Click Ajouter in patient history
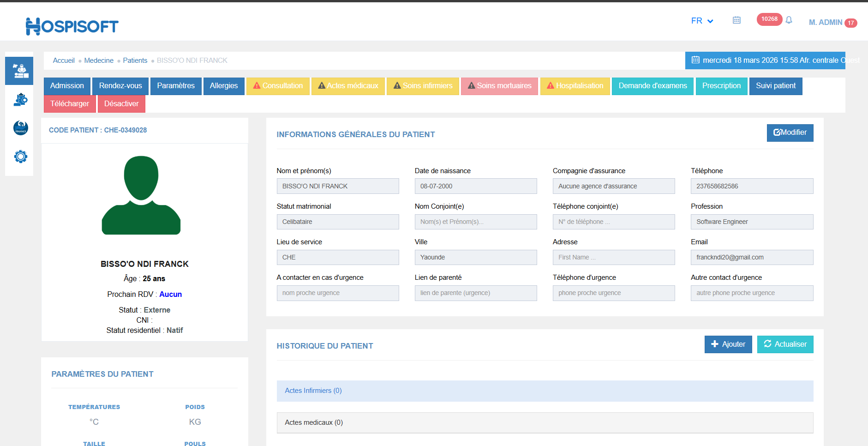 pos(728,344)
